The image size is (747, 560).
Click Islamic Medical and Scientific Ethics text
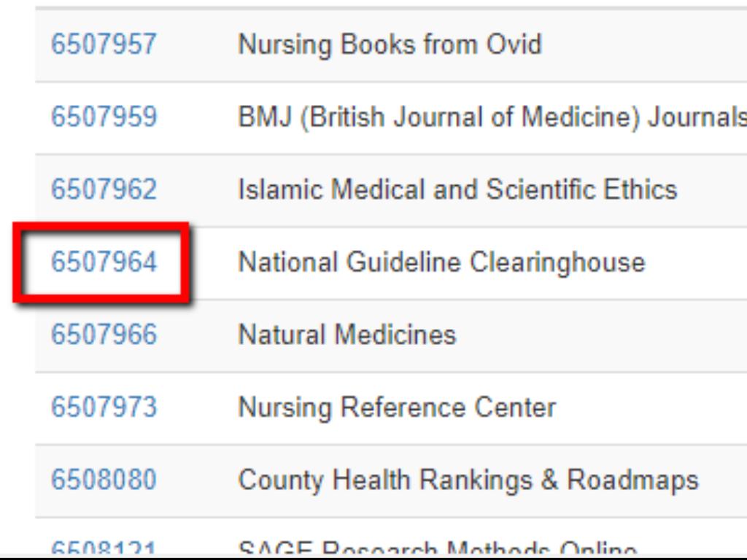click(x=457, y=190)
